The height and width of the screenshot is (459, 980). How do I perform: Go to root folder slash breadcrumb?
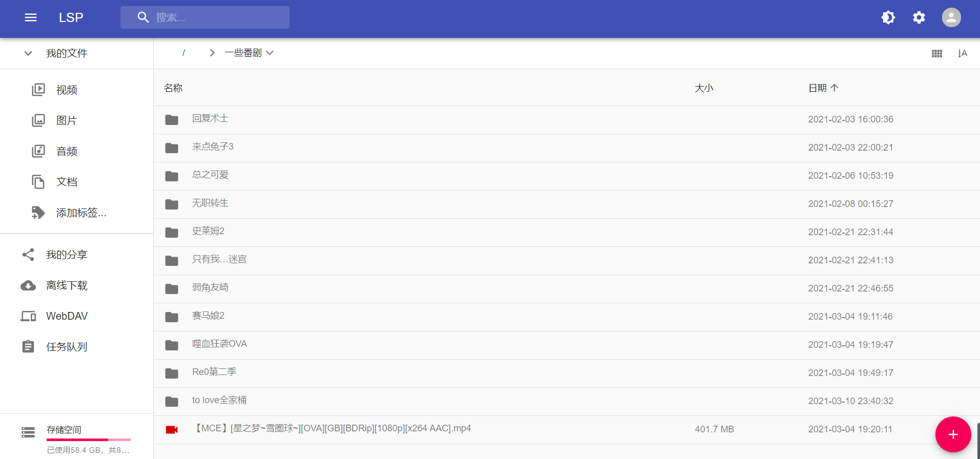pos(183,53)
